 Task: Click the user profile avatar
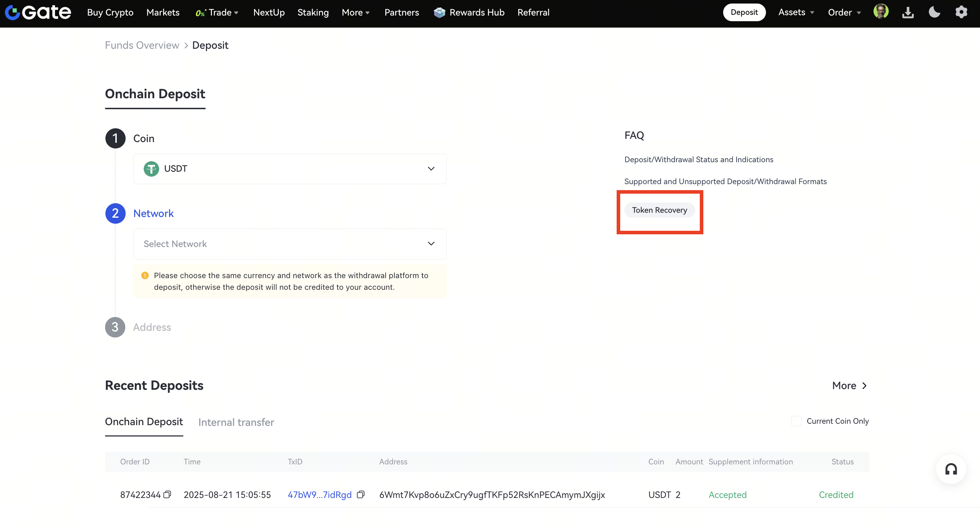tap(881, 12)
